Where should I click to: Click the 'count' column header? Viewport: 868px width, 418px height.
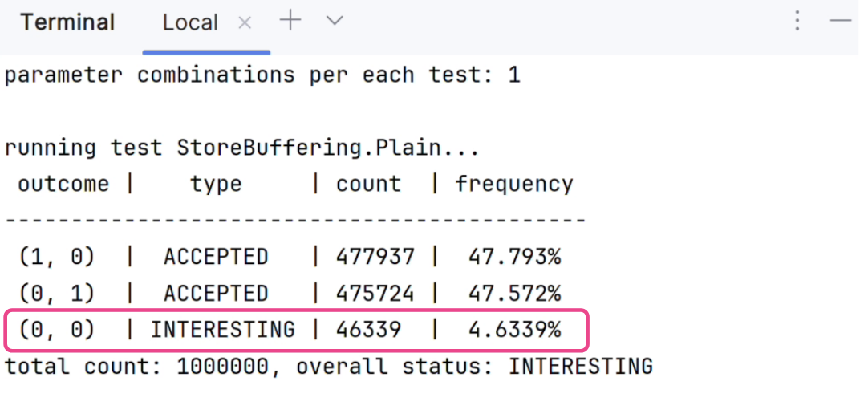point(369,185)
